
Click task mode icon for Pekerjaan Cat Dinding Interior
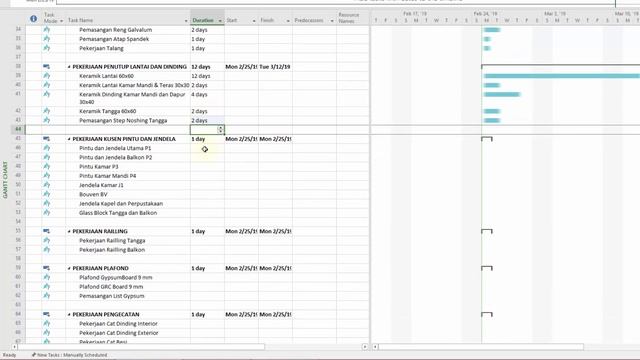(47, 323)
